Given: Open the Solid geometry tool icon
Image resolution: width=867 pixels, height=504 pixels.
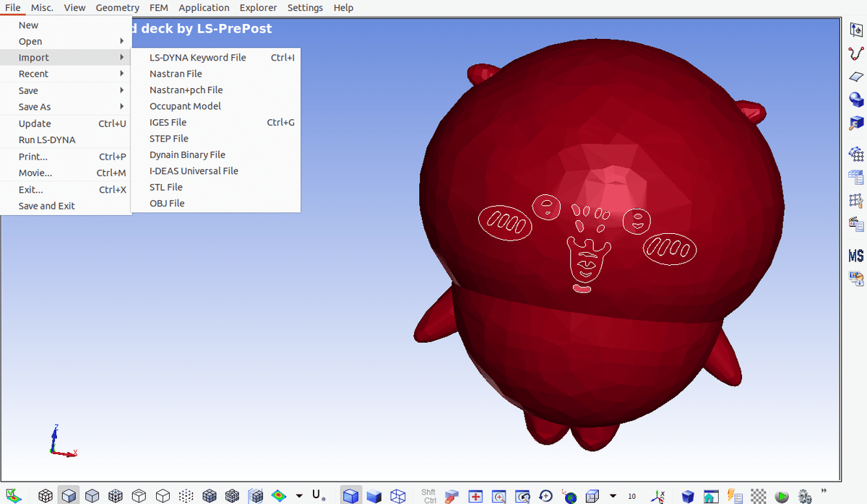Looking at the screenshot, I should (856, 100).
